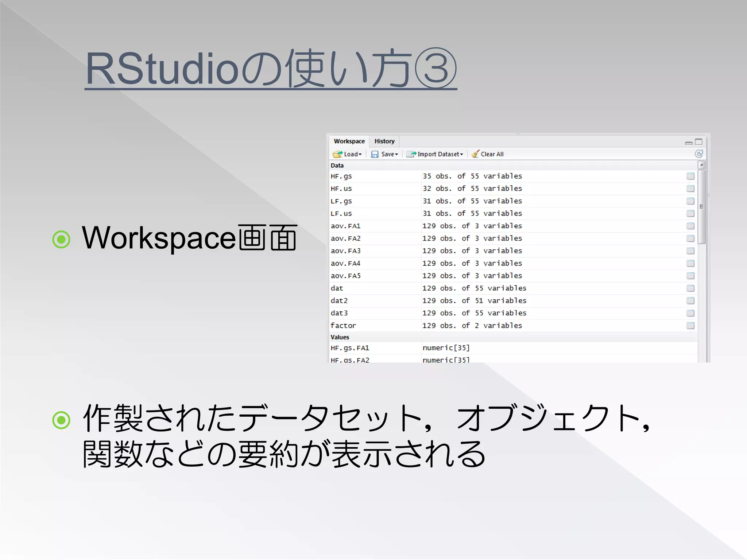Click '129 obs. of 51 variables' summary
Viewport: 747px width, 560px height.
474,301
